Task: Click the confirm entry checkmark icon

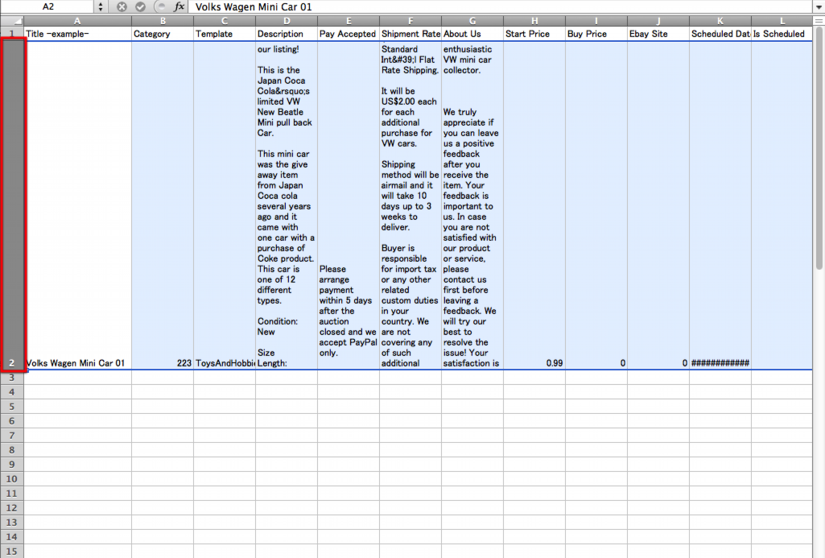Action: click(x=140, y=7)
